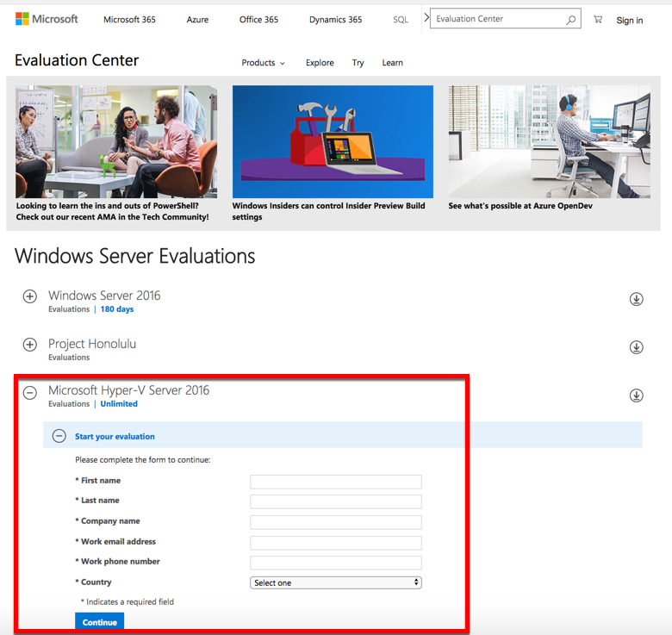This screenshot has height=635, width=672.
Task: Click the Sign in link
Action: pyautogui.click(x=629, y=20)
